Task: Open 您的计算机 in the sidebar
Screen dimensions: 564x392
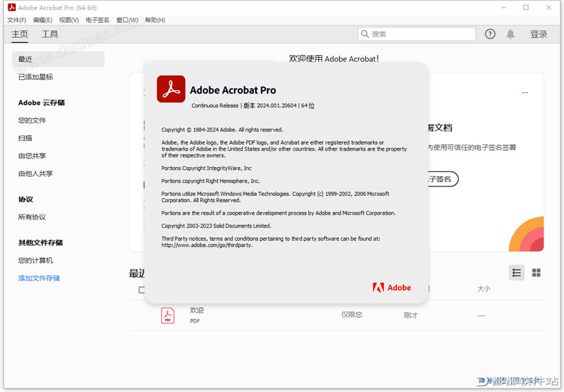Action: coord(36,260)
